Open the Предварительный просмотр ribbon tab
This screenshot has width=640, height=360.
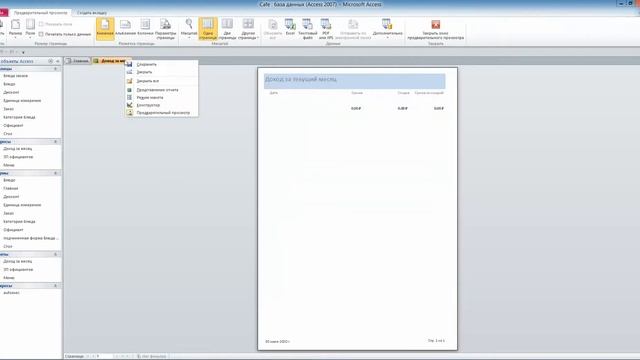point(40,13)
